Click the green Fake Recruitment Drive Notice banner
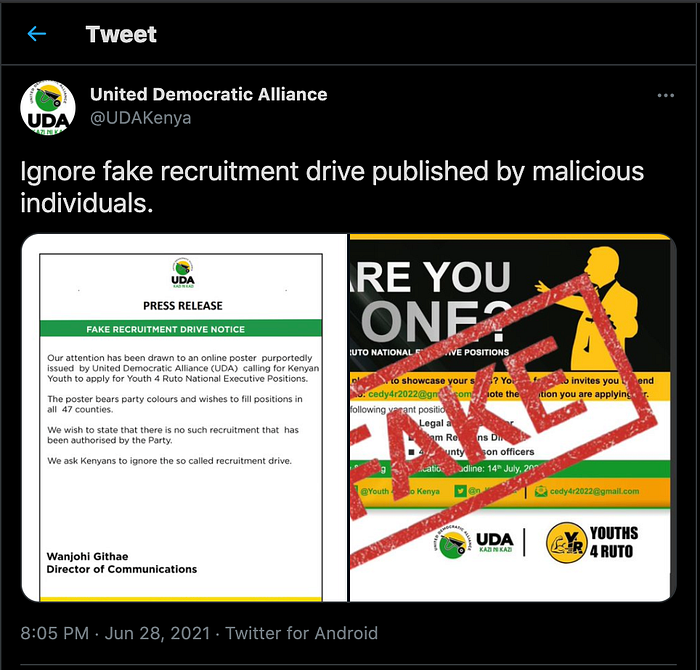Screen dimensions: 700x670 (181, 329)
